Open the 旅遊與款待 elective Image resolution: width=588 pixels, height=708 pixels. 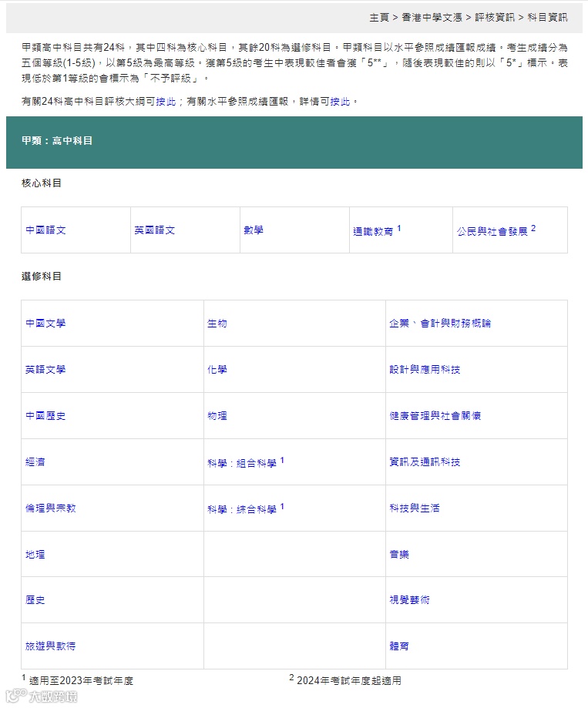pos(51,646)
